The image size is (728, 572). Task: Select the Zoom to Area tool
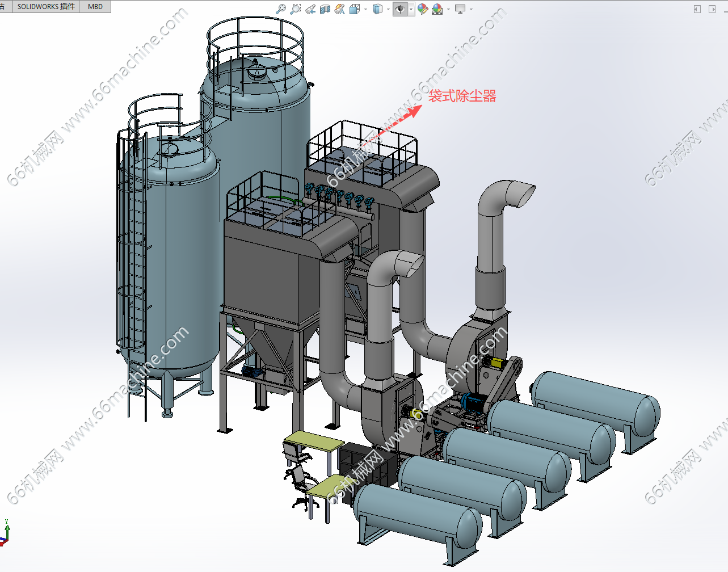(295, 9)
